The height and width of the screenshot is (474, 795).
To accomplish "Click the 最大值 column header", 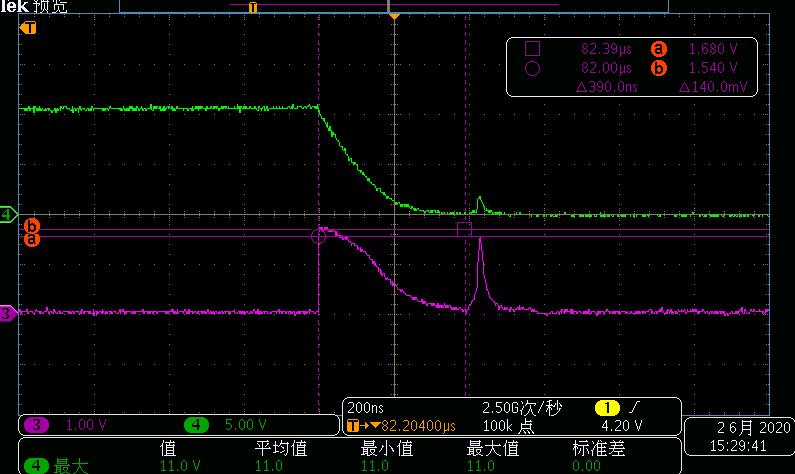I will 493,449.
